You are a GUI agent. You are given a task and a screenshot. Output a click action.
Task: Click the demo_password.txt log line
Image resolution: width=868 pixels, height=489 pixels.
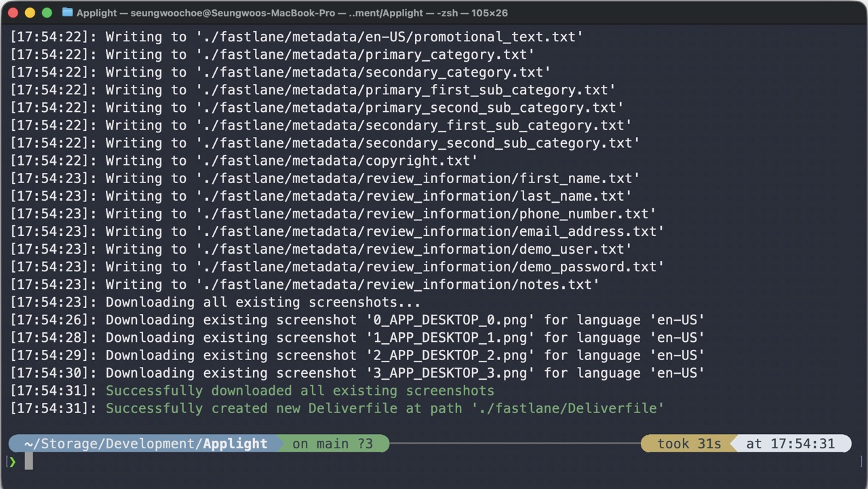click(x=337, y=267)
